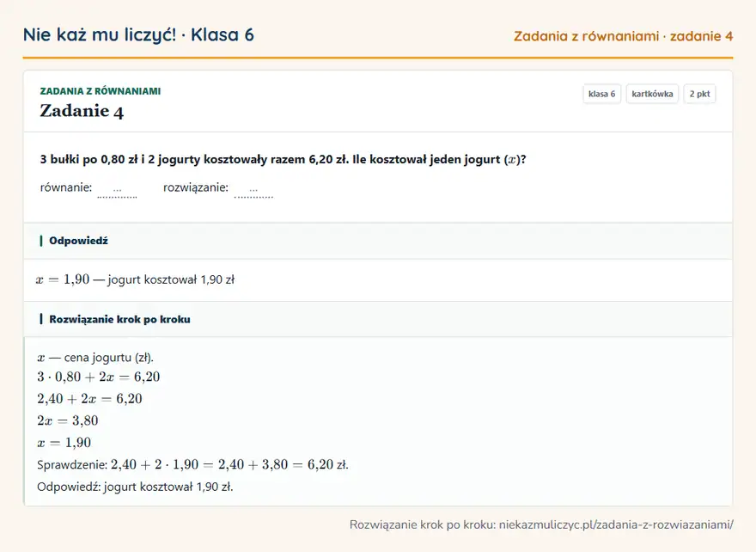Click 'Zadania z równaniami · zadanie 4' header text
This screenshot has height=552, width=756.
(623, 36)
